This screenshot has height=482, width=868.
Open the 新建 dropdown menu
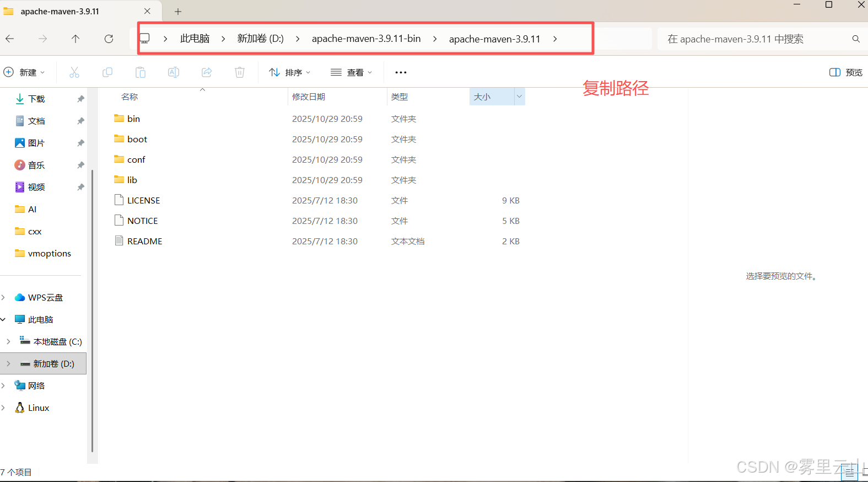click(x=24, y=72)
